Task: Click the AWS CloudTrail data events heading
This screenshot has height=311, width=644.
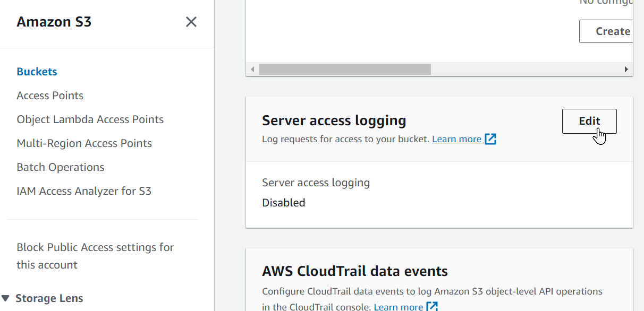Action: coord(355,271)
